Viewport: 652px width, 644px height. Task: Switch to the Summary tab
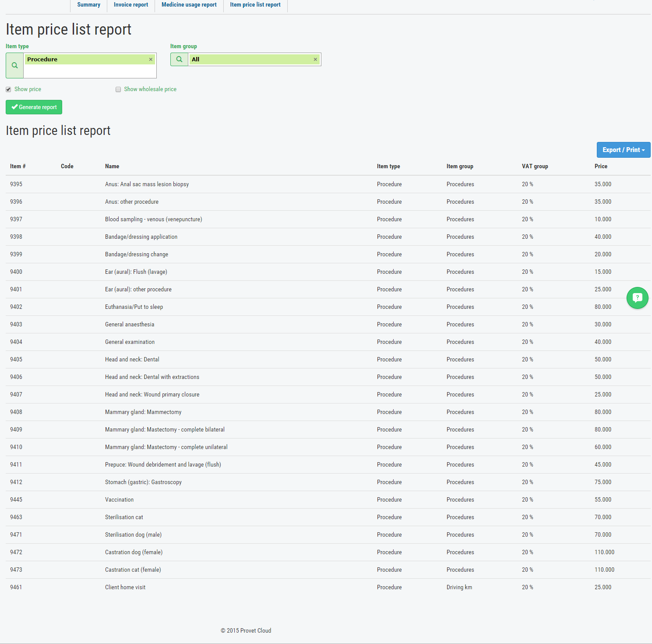click(x=88, y=5)
